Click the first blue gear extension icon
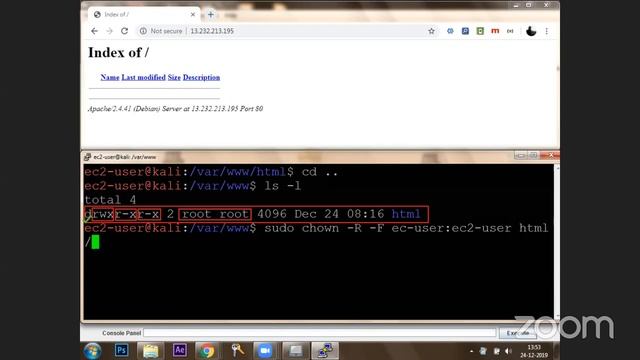The width and height of the screenshot is (640, 360). 450,31
